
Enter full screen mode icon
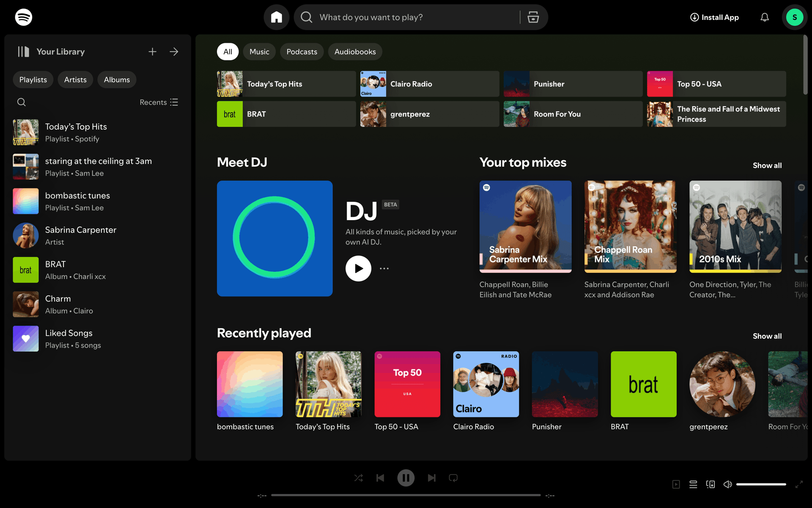coord(799,484)
